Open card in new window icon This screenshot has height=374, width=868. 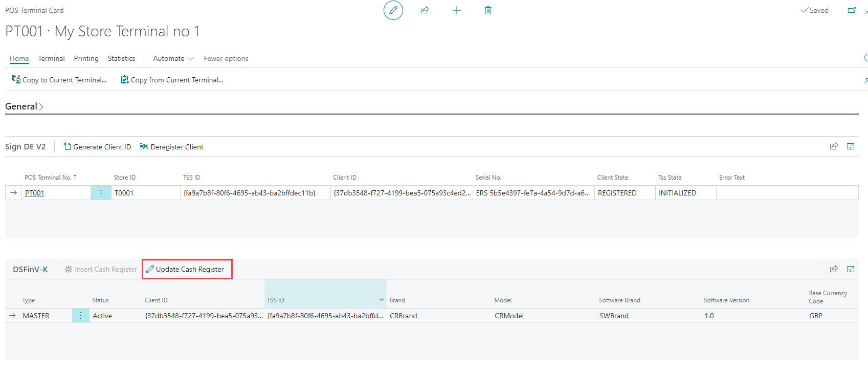click(x=852, y=10)
